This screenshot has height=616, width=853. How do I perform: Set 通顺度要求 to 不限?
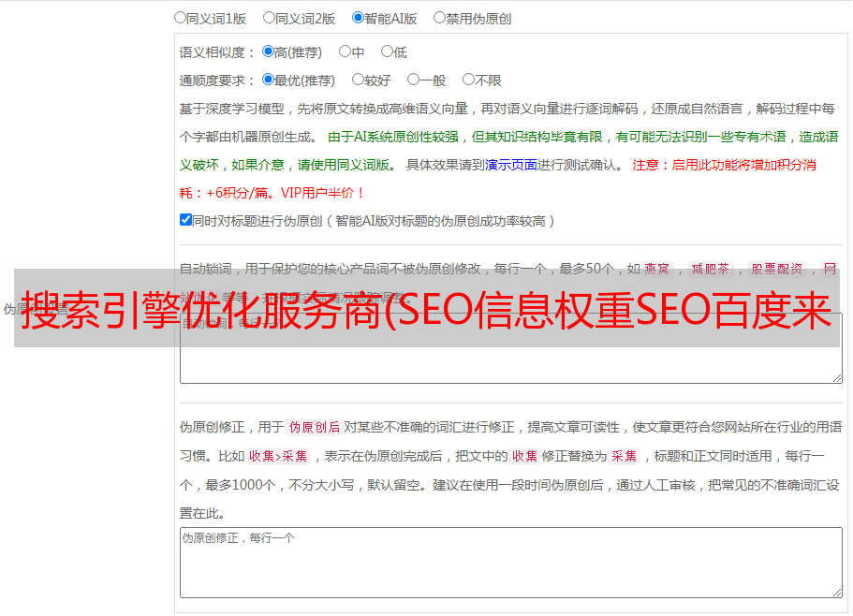click(468, 80)
